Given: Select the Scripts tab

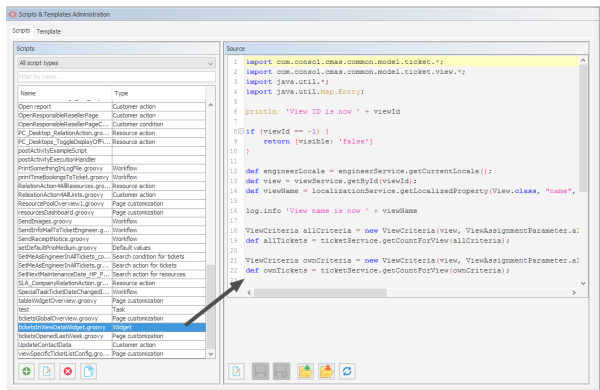Looking at the screenshot, I should (x=21, y=31).
